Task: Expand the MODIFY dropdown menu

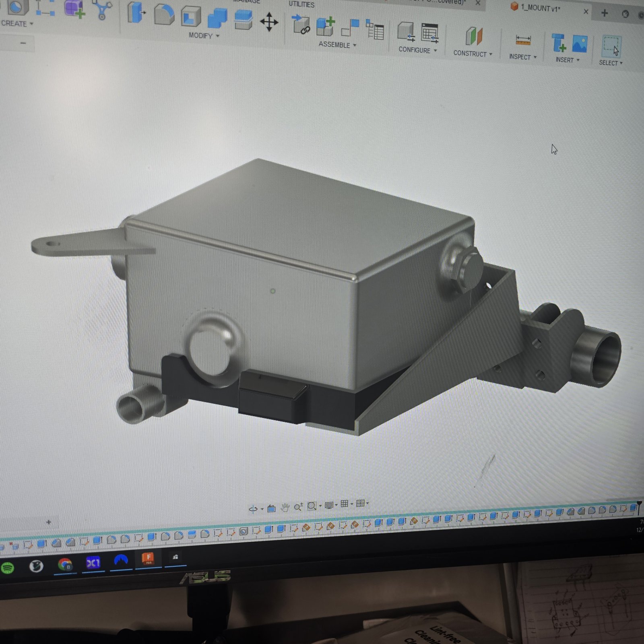Action: (204, 35)
